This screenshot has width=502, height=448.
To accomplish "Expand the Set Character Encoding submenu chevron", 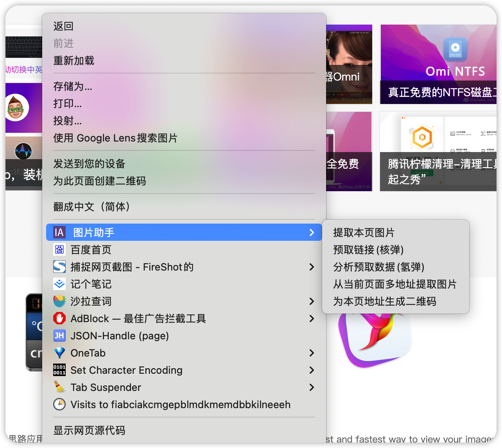I will [x=312, y=370].
